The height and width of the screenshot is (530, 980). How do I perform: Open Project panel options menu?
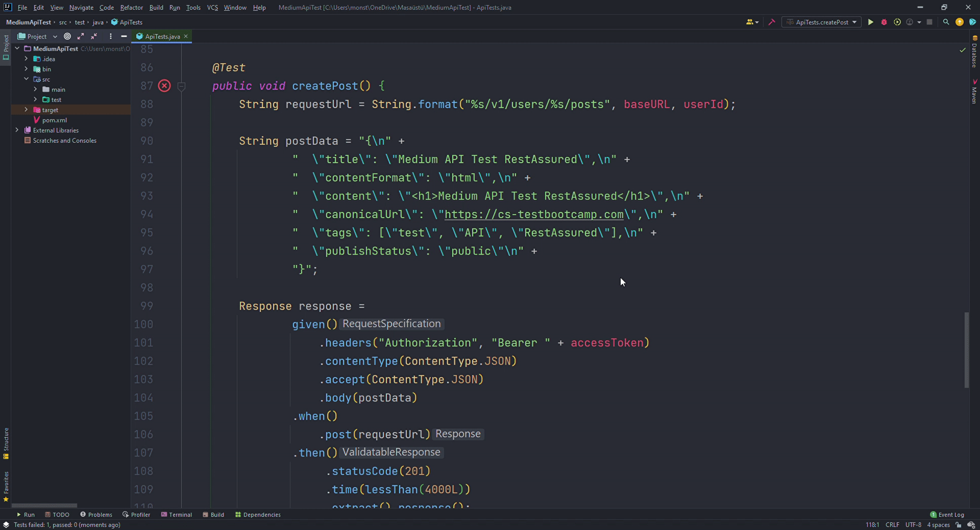pyautogui.click(x=110, y=36)
